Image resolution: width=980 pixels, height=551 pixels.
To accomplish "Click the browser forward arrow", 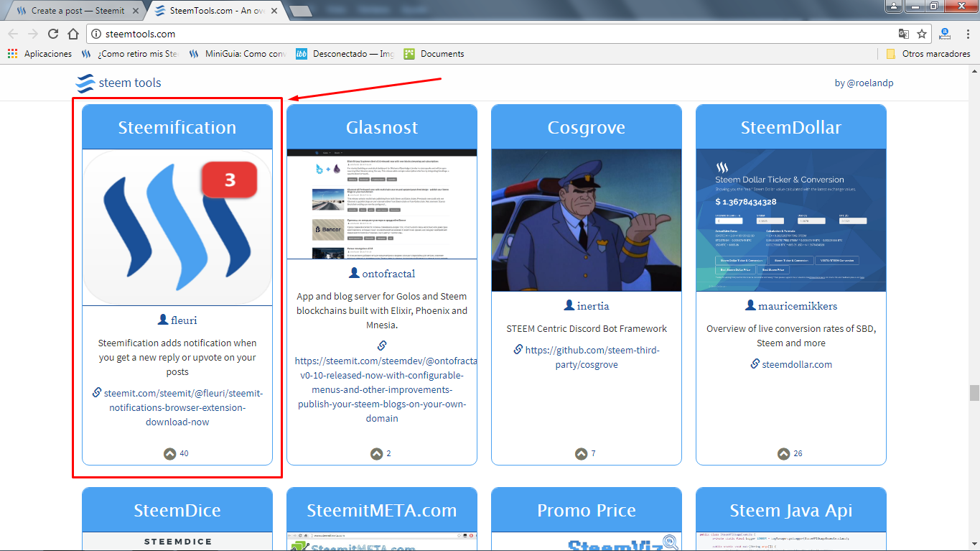I will (33, 34).
